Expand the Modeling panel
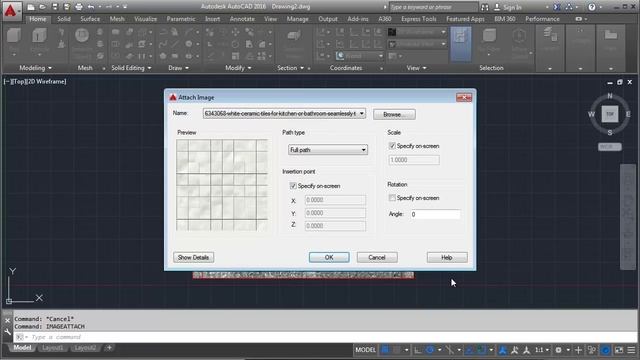640x360 pixels. pyautogui.click(x=36, y=68)
